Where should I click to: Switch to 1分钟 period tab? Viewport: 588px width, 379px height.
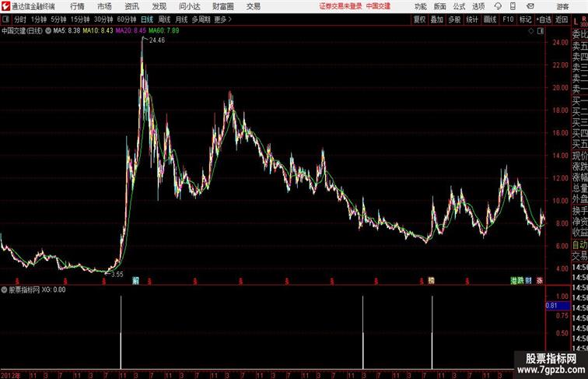[x=39, y=19]
